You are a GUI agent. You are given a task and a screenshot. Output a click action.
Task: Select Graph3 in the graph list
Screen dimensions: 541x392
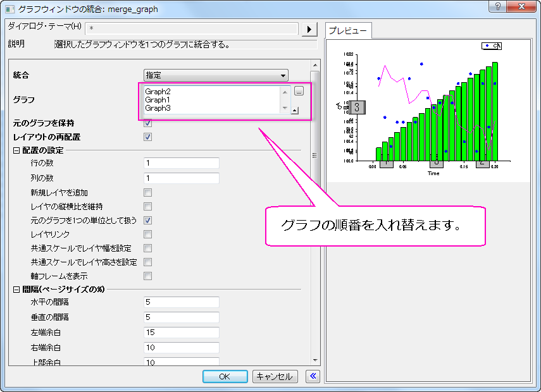(158, 108)
